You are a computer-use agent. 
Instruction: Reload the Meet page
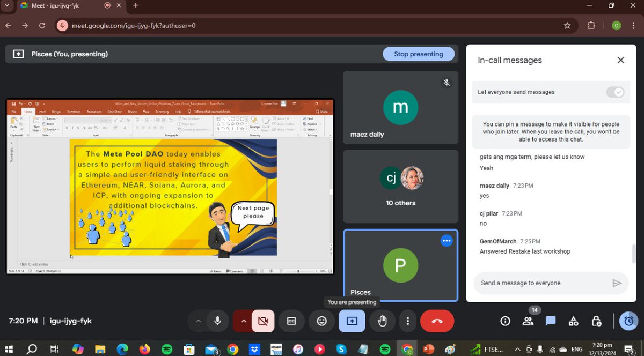(x=42, y=25)
